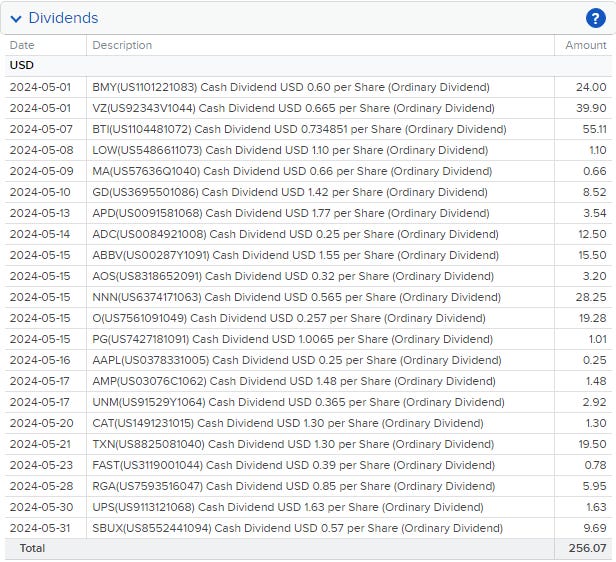Viewport: 616px width, 562px height.
Task: Click the Amount column header
Action: tap(586, 45)
